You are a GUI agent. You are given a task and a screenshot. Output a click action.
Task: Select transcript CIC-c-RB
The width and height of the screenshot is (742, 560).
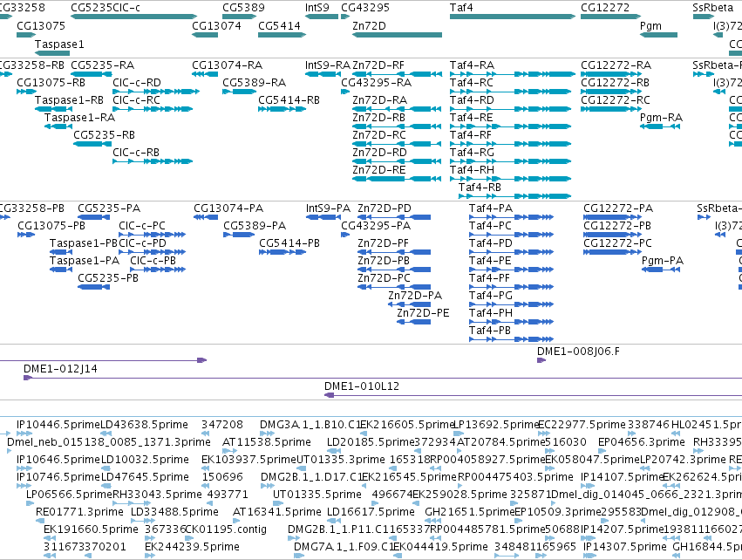tap(153, 161)
